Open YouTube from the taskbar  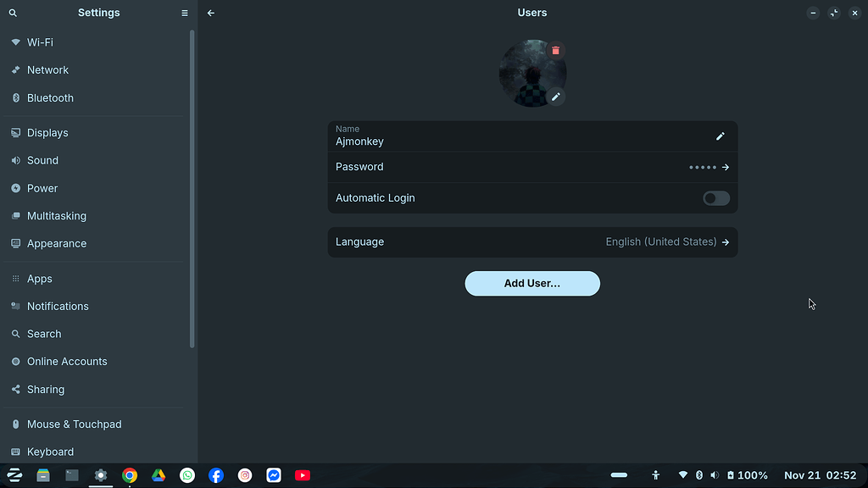[x=303, y=475]
